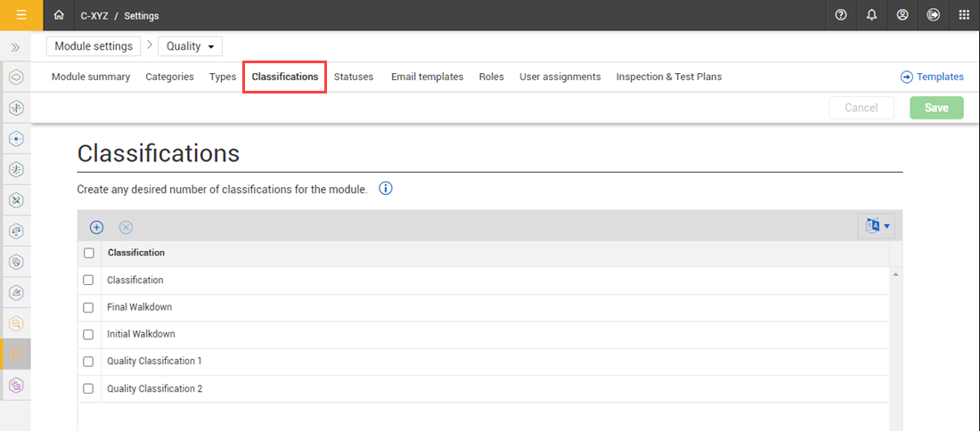980x431 pixels.
Task: Expand the left sidebar with chevrons
Action: (x=15, y=47)
